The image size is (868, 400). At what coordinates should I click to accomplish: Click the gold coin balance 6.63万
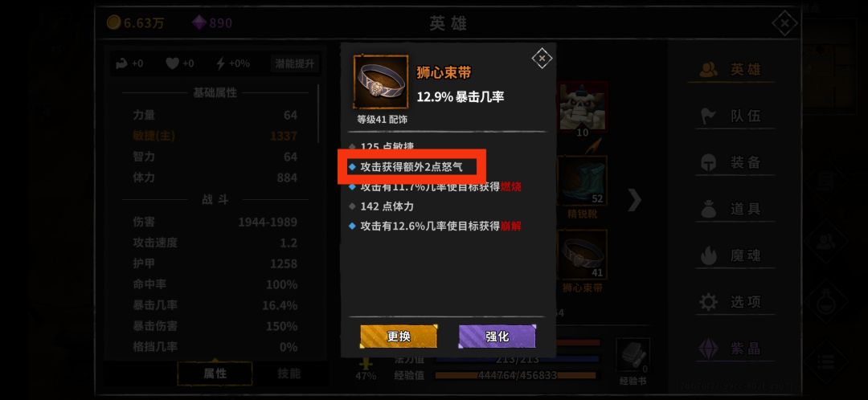click(x=135, y=23)
